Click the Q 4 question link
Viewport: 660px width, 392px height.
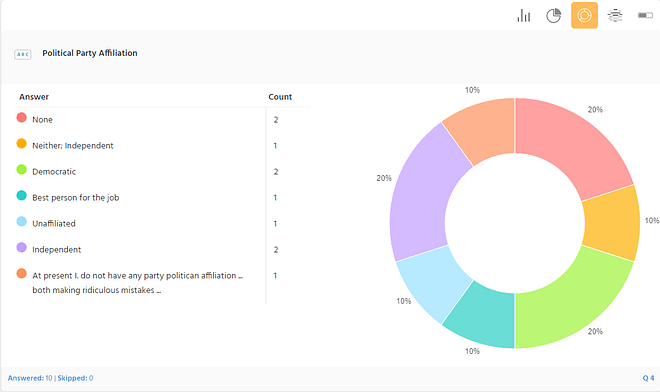click(x=648, y=378)
